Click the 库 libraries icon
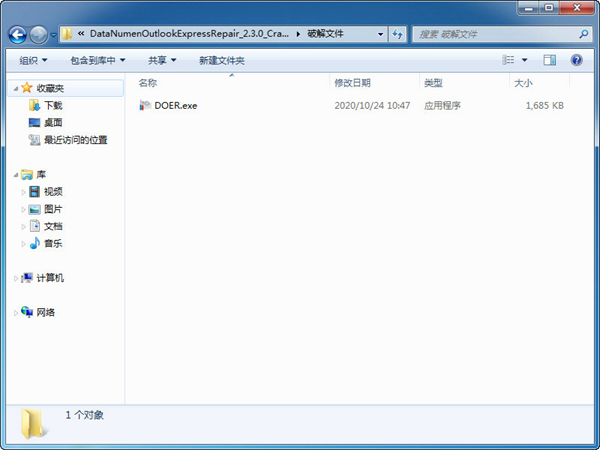This screenshot has height=450, width=600. 27,175
